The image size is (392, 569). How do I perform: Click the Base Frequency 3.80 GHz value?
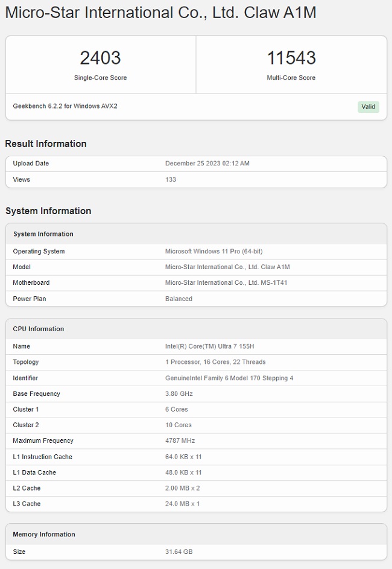click(x=179, y=394)
